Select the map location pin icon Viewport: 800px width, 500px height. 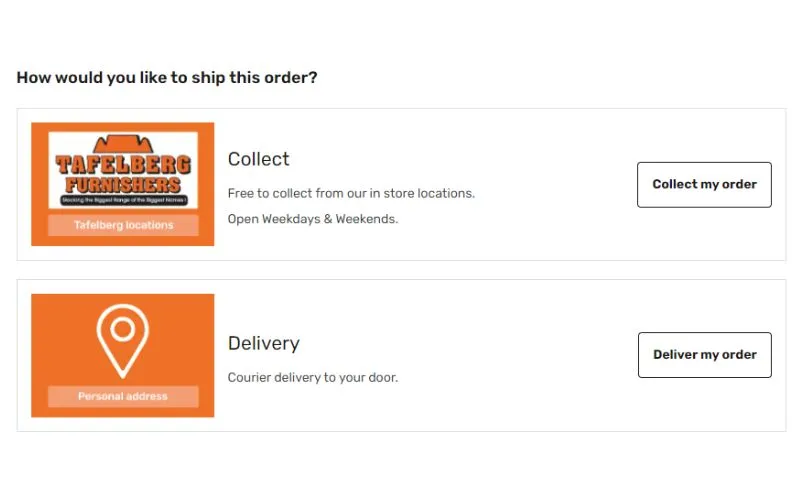click(x=122, y=341)
